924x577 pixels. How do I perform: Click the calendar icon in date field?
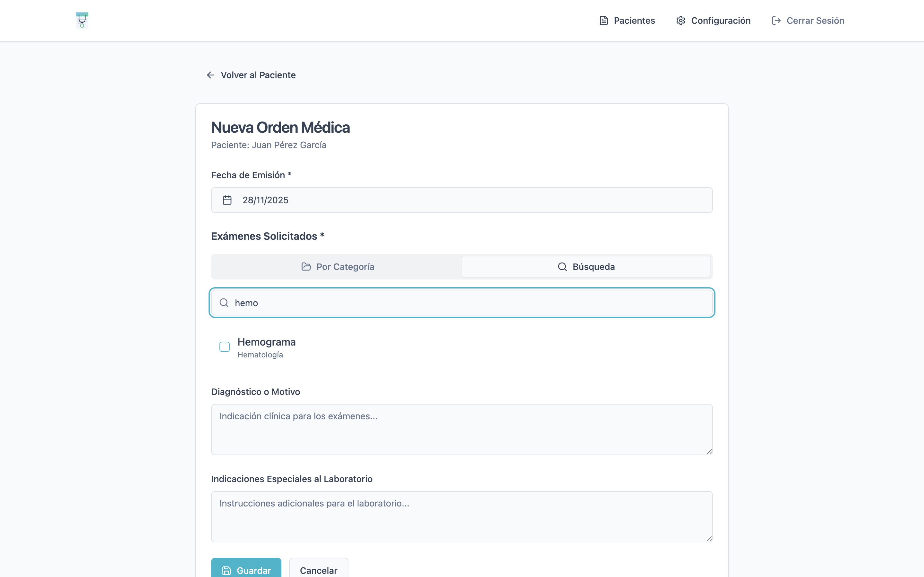pyautogui.click(x=227, y=200)
